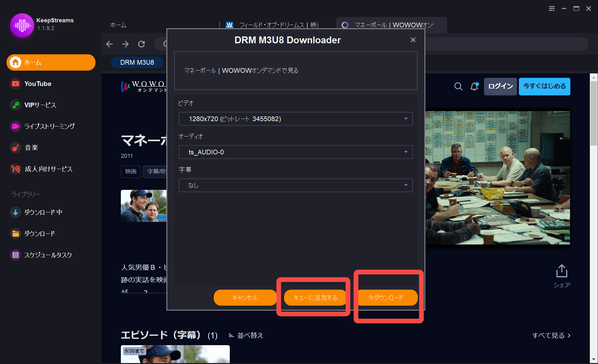This screenshot has width=598, height=364.
Task: Minimize the KeepStreams window
Action: (564, 8)
